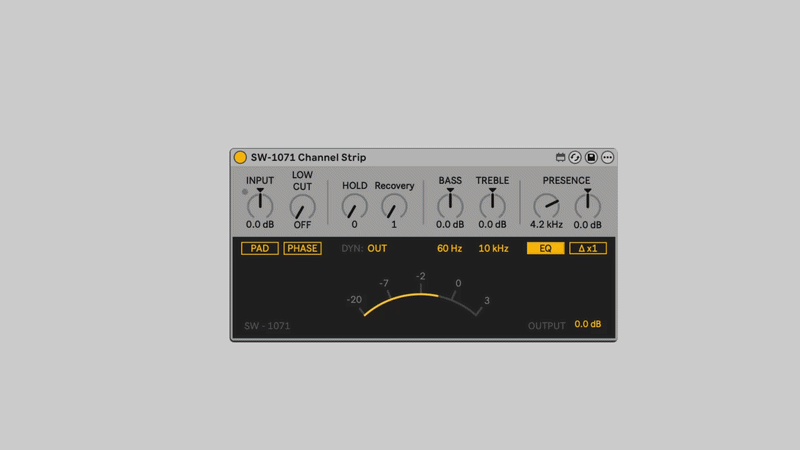The height and width of the screenshot is (450, 800).
Task: Click the OUTPUT 0.0 dB value field
Action: coord(588,324)
